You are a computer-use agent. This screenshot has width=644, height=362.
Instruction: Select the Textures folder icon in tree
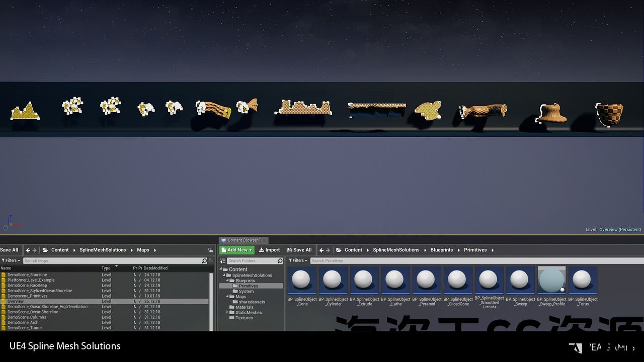click(x=232, y=318)
